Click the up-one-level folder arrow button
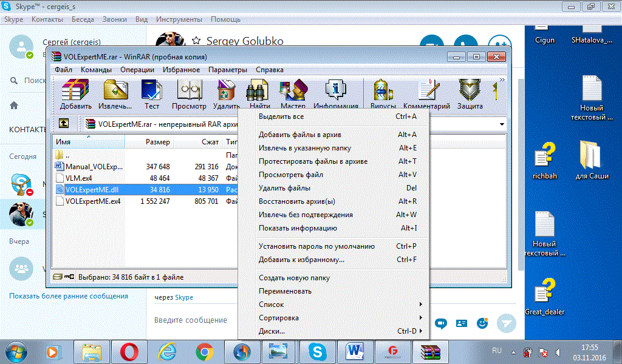This screenshot has width=622, height=364. click(64, 123)
